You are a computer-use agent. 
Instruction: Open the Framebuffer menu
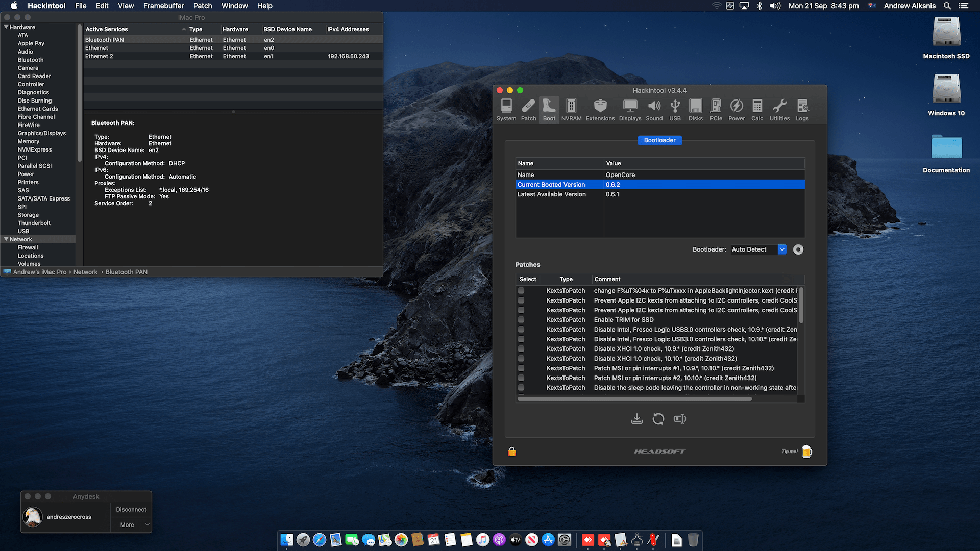(163, 6)
